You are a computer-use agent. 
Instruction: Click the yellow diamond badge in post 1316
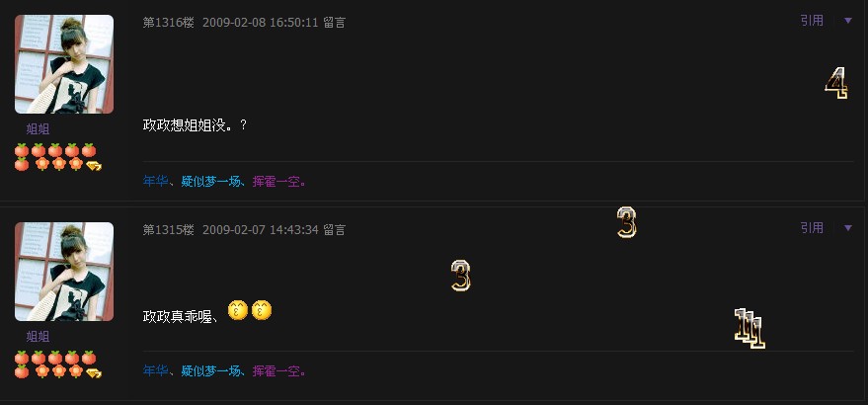pyautogui.click(x=94, y=165)
